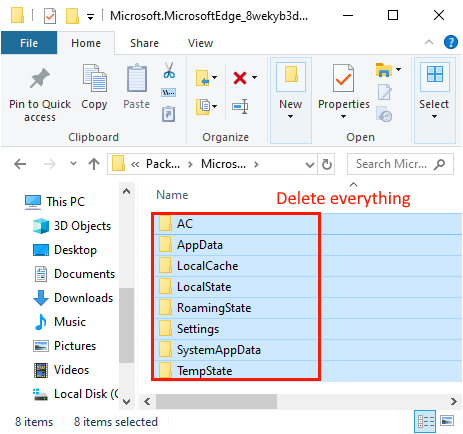Switch to the Details view icon
Viewport: 463px width, 434px height.
(x=425, y=421)
